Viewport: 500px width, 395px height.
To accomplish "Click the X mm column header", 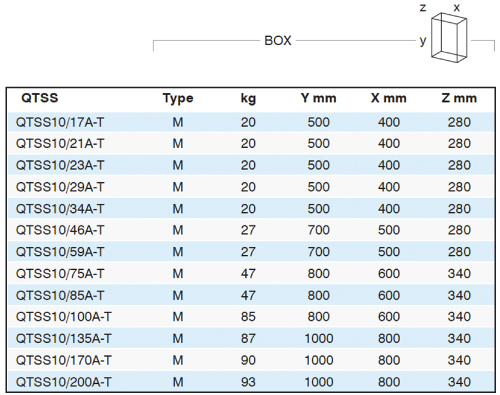I will click(389, 98).
